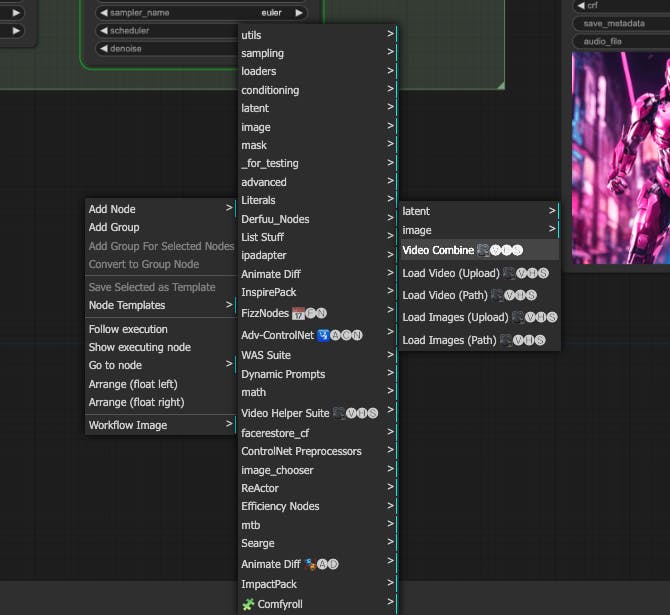Click the pink robot preview image
Image resolution: width=670 pixels, height=615 pixels.
[x=620, y=158]
